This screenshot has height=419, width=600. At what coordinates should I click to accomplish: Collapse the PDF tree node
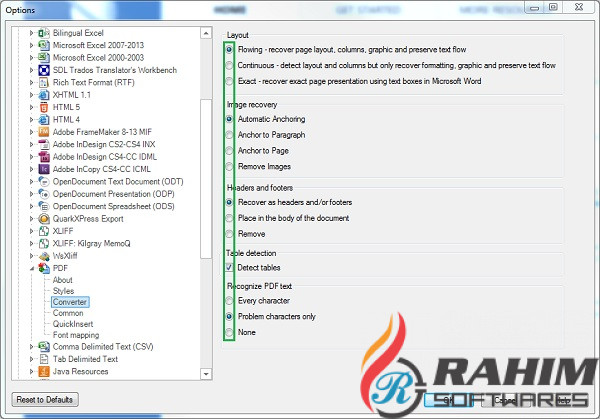(x=31, y=269)
